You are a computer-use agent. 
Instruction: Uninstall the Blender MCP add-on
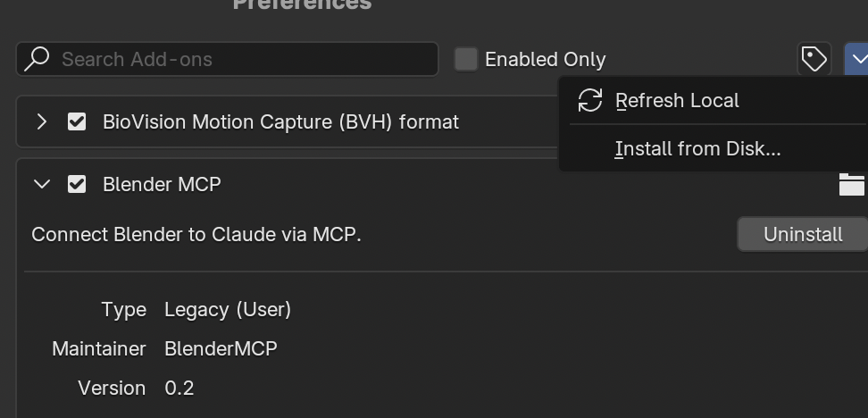click(x=803, y=234)
